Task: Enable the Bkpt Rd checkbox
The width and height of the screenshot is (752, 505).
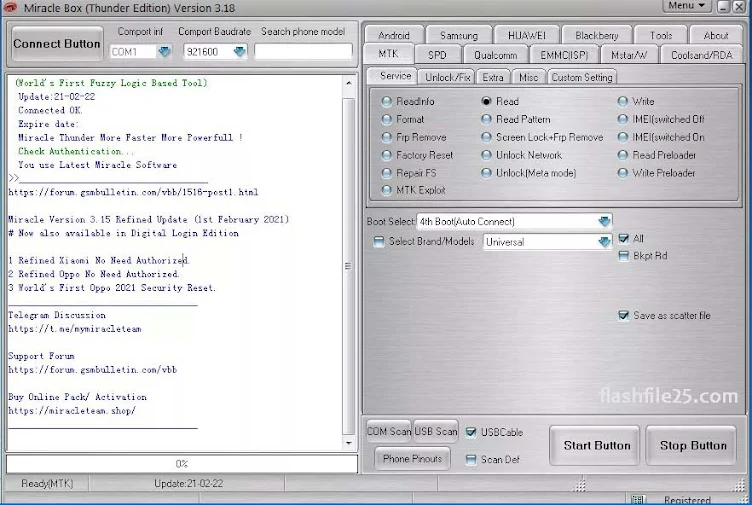Action: point(623,256)
